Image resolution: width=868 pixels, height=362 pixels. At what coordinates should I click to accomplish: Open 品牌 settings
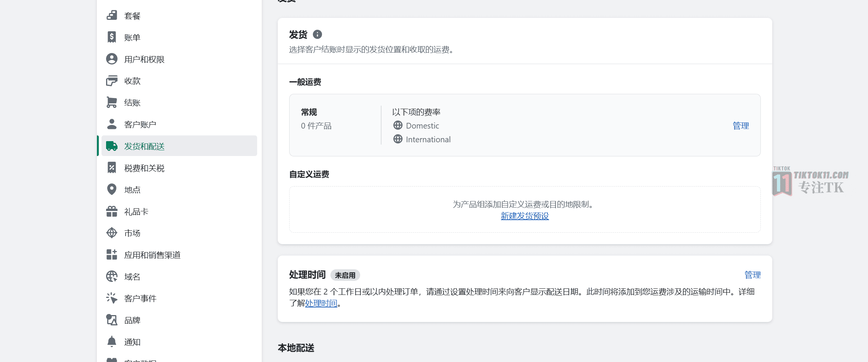[x=179, y=320]
